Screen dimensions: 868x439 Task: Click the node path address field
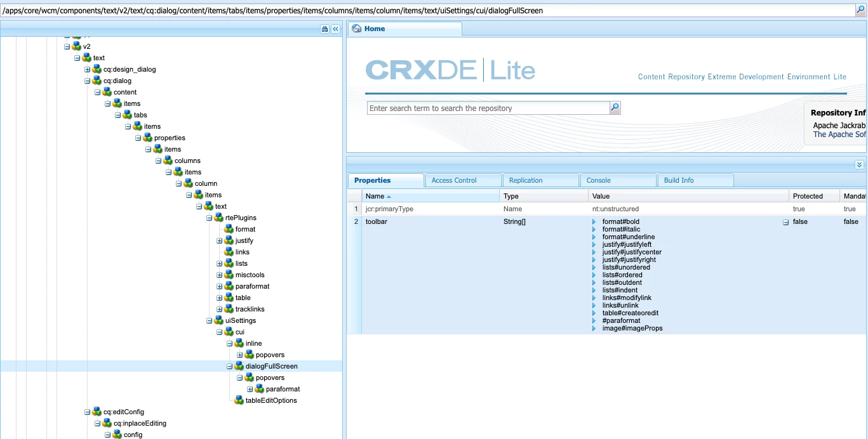(427, 10)
